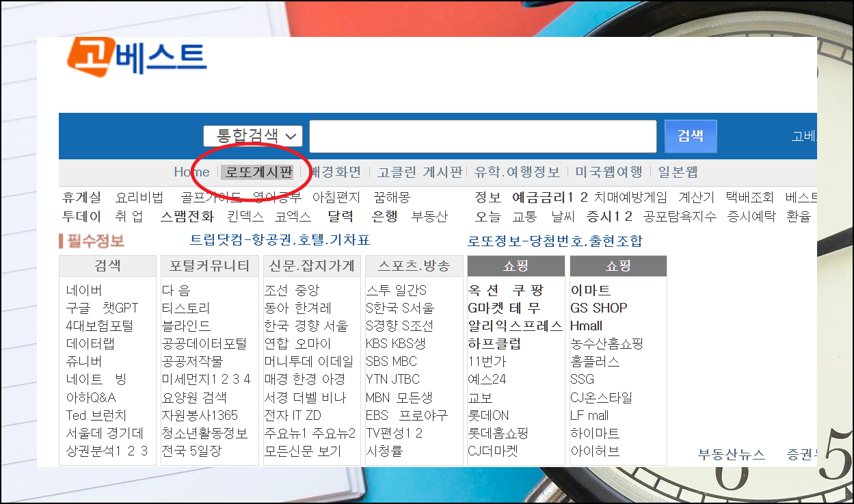The width and height of the screenshot is (854, 504).
Task: Open the 택배조회 link
Action: point(749,198)
